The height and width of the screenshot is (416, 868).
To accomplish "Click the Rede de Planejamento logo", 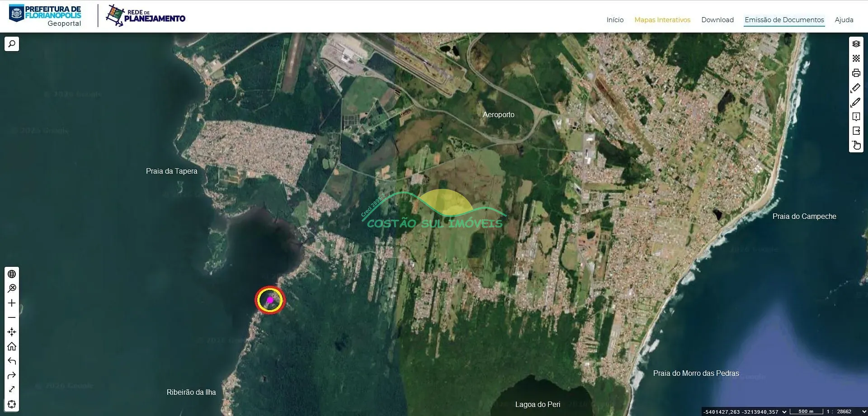I will [x=146, y=16].
